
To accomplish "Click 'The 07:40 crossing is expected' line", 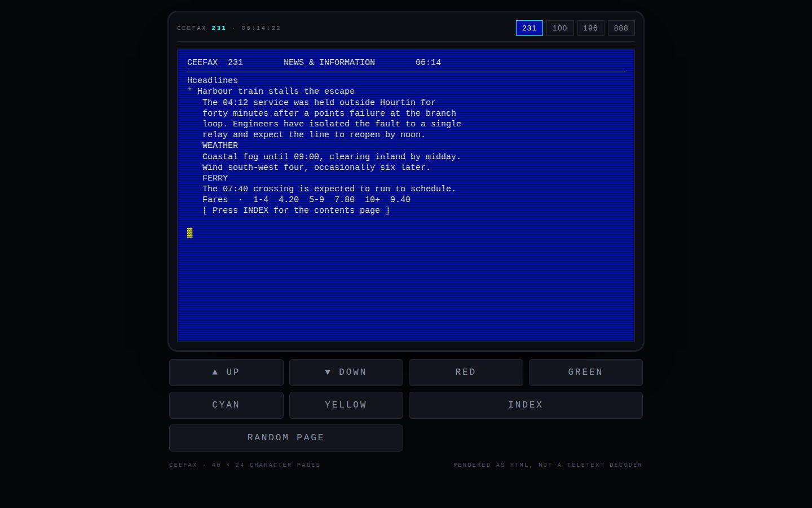I will pyautogui.click(x=329, y=189).
